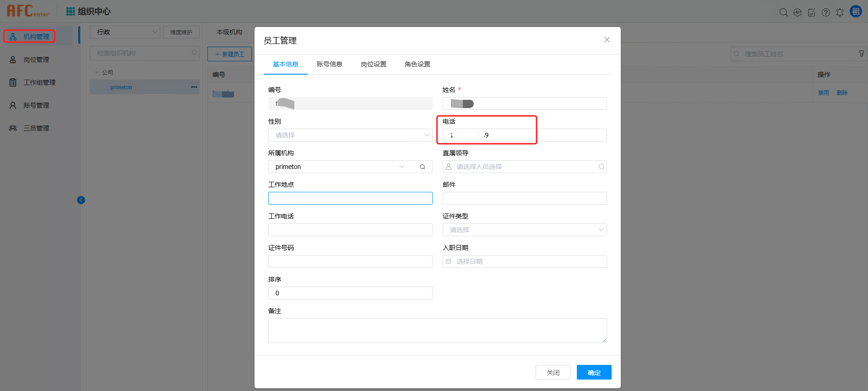Switch to the 账号信息 tab
The image size is (868, 391).
[x=329, y=64]
